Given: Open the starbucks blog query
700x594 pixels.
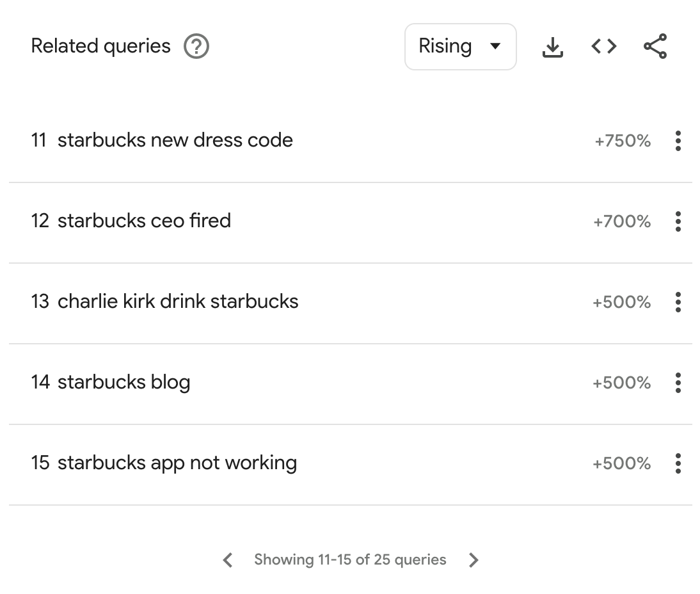Looking at the screenshot, I should coord(123,382).
